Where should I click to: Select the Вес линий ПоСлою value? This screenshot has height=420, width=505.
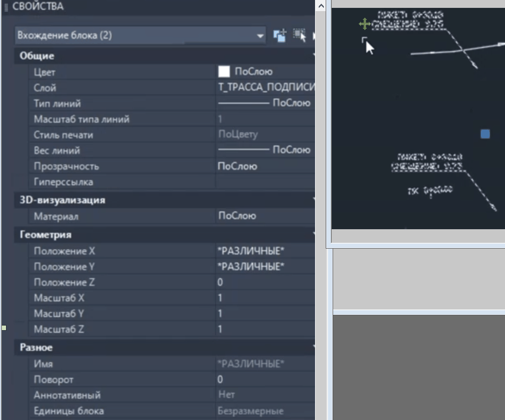264,150
